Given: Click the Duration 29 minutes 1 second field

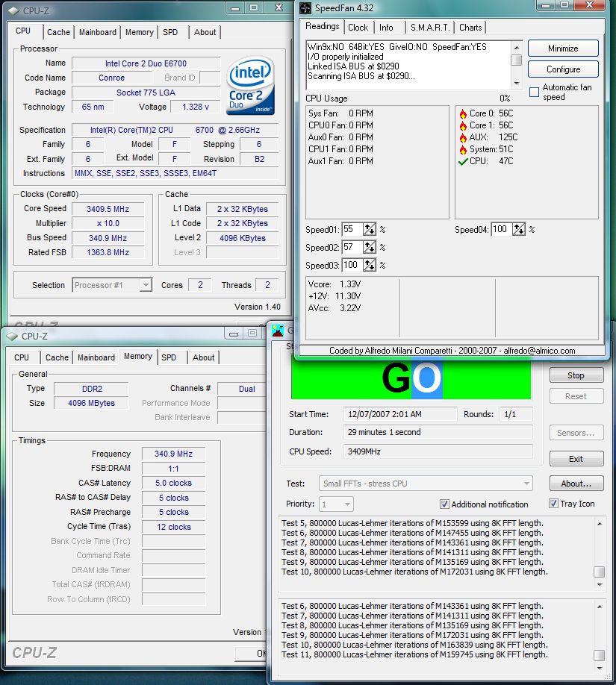Looking at the screenshot, I should pos(438,432).
